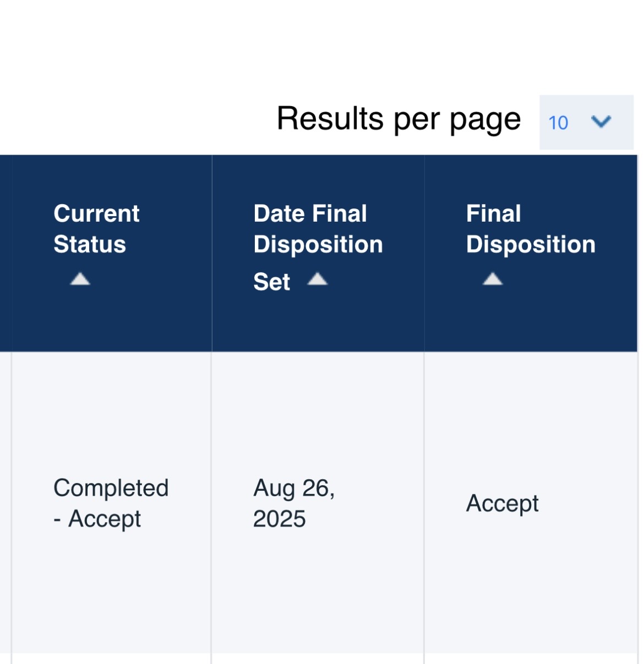Click the word Disposition under Final

point(531,245)
